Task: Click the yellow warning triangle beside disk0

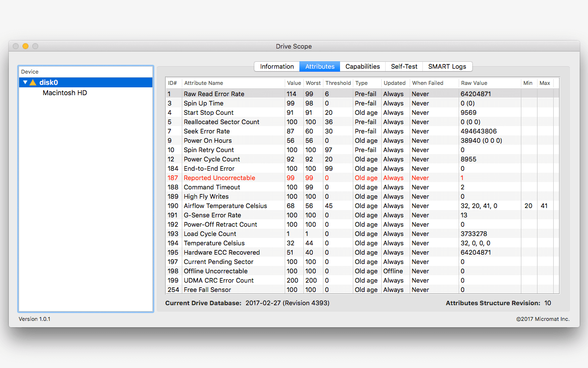Action: click(x=33, y=82)
